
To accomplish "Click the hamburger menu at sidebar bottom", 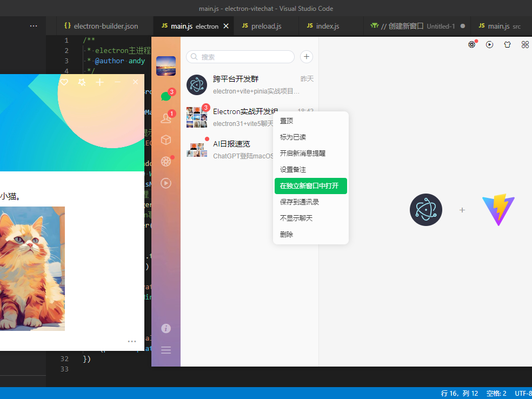I will tap(165, 349).
